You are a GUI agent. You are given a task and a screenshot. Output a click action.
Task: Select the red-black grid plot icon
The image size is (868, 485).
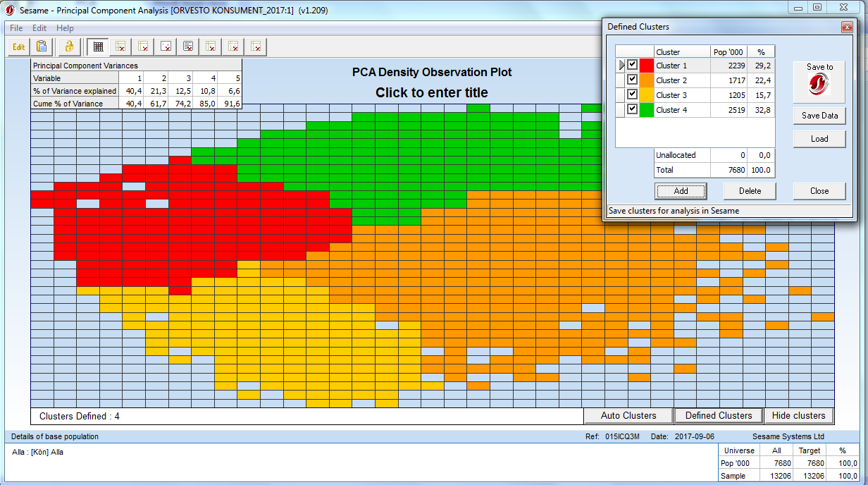98,47
